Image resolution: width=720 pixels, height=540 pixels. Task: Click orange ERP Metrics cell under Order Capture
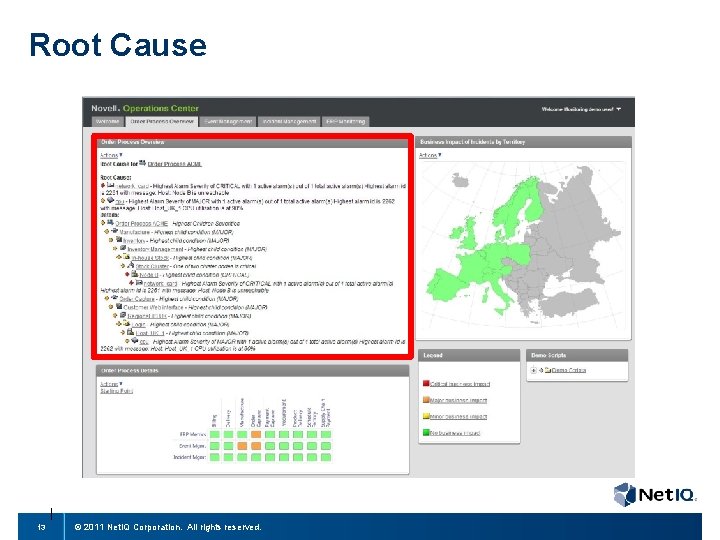[256, 434]
